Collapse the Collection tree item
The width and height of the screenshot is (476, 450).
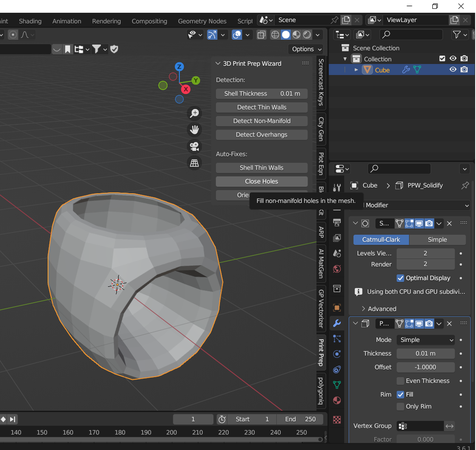tap(345, 59)
